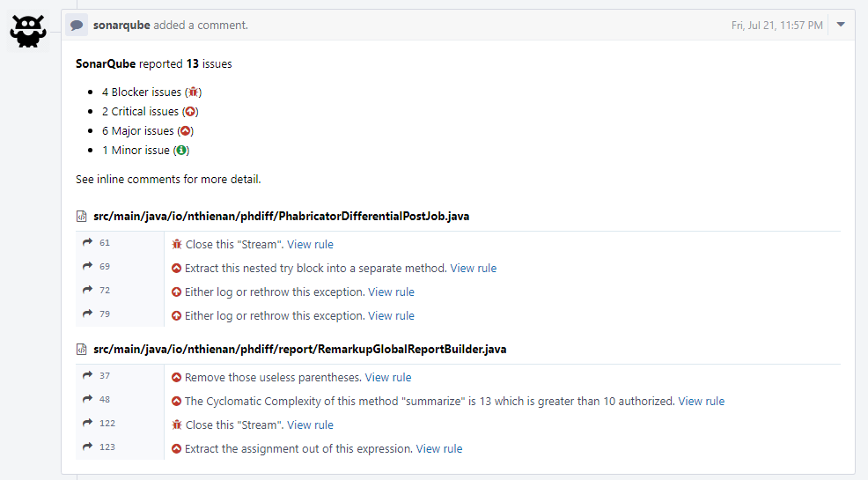The width and height of the screenshot is (868, 480).
Task: Click file icon beside PhabricatorDifferentialPostJob.java
Action: click(81, 217)
